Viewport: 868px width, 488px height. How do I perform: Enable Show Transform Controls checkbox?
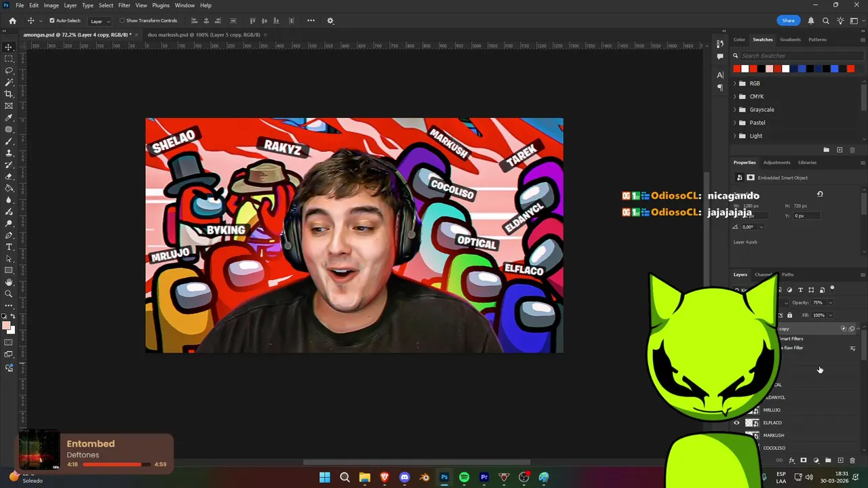tap(122, 20)
